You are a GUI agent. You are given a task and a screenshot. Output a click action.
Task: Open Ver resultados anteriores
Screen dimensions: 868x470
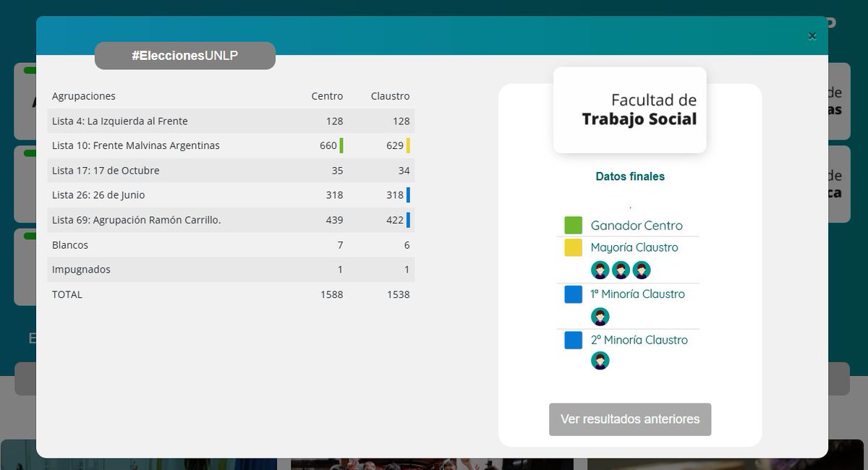[x=630, y=419]
